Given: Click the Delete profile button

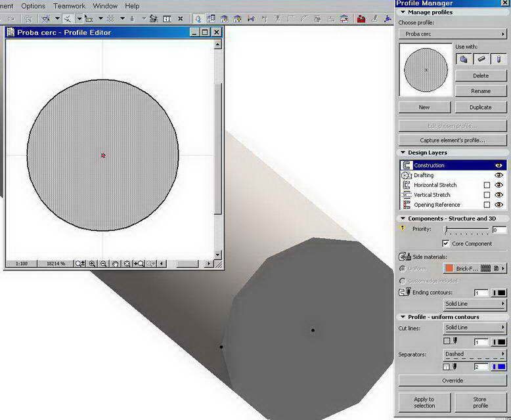Looking at the screenshot, I should [x=481, y=75].
